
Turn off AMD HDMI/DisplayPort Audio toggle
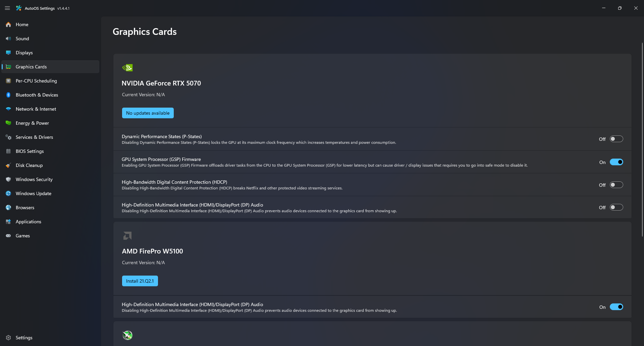616,307
